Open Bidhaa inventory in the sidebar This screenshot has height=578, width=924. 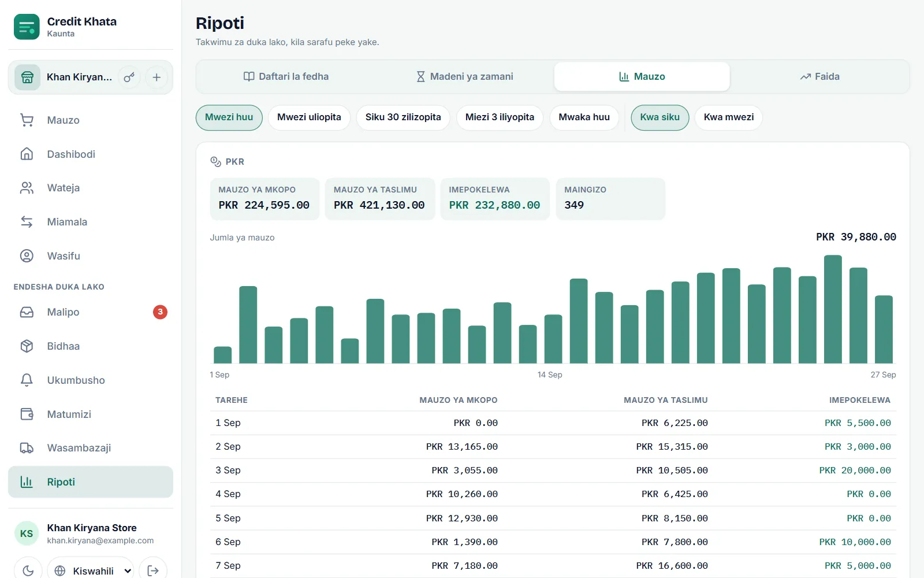pyautogui.click(x=91, y=346)
